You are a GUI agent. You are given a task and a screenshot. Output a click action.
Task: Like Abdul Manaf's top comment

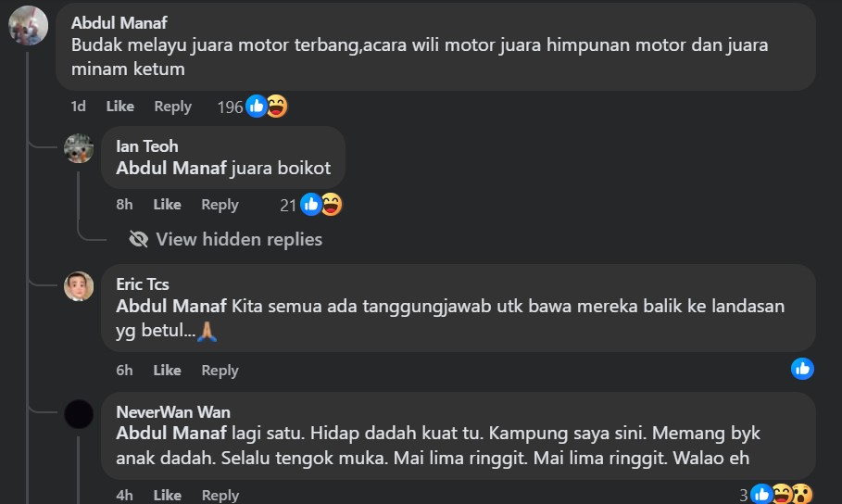point(119,107)
